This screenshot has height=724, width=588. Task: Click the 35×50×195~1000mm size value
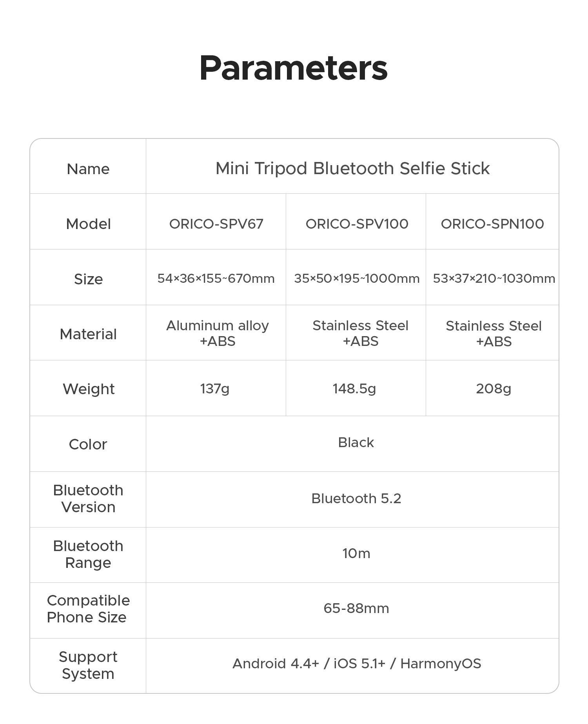(357, 278)
